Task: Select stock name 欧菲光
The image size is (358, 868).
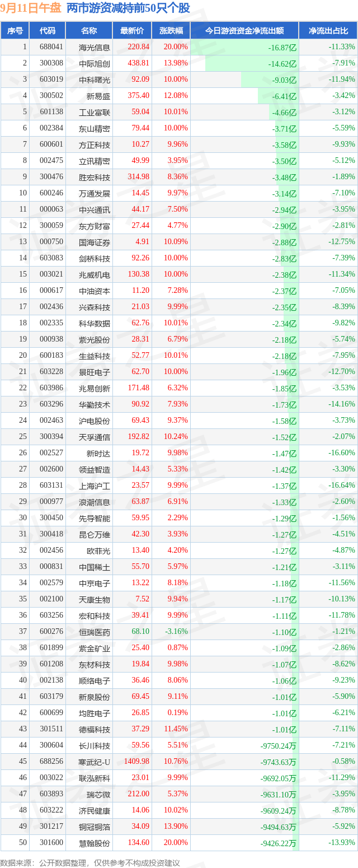Action: click(99, 551)
